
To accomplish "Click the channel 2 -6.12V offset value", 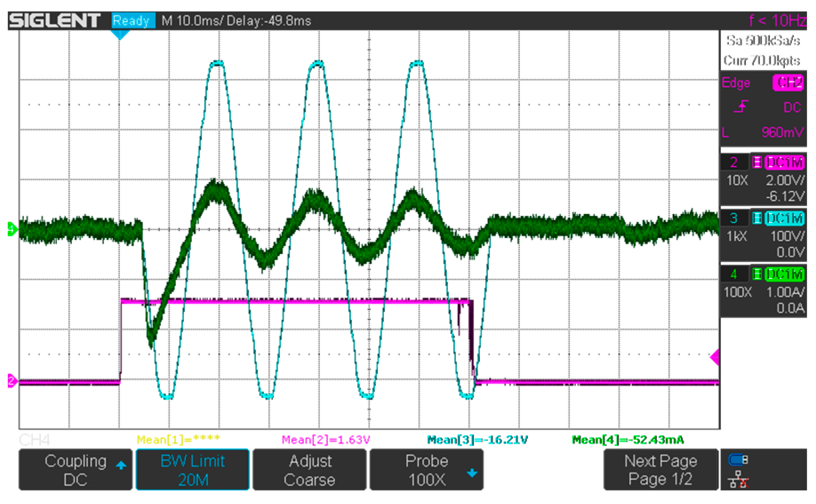I will coord(785,196).
